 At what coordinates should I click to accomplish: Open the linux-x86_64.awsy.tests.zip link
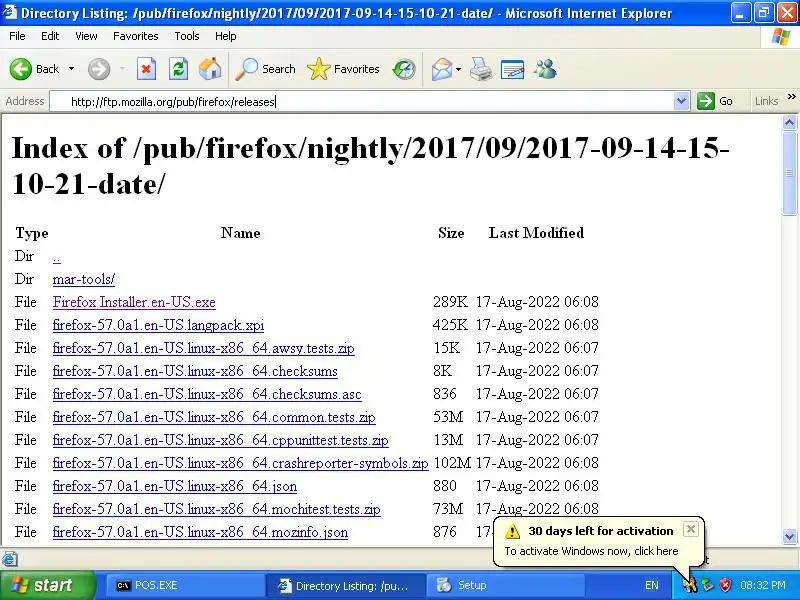click(204, 348)
